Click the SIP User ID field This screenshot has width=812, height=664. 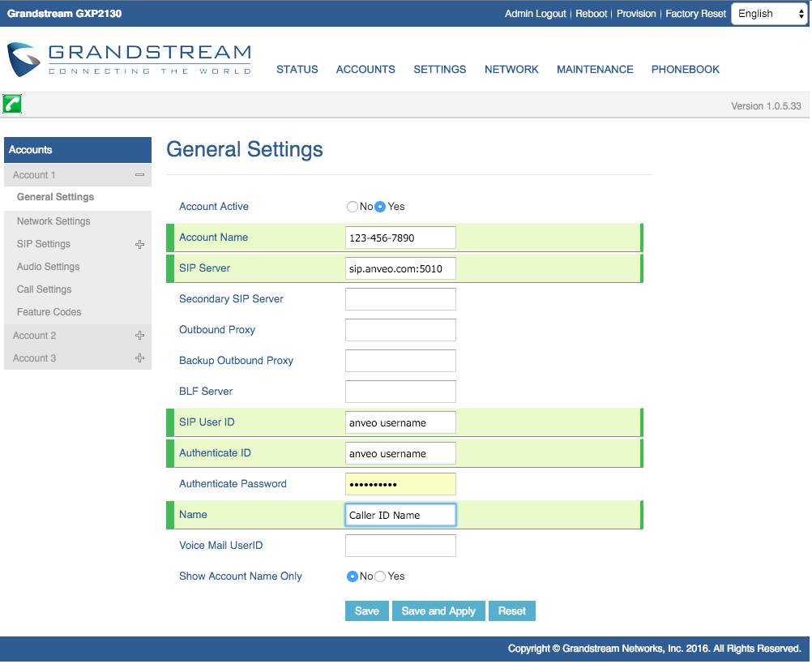pyautogui.click(x=400, y=422)
